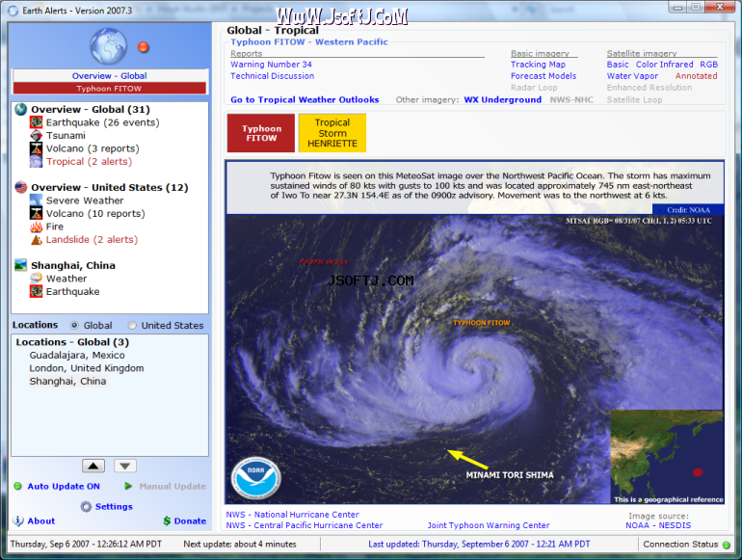Click the Last updated status bar text
This screenshot has height=560, width=742.
click(x=479, y=545)
